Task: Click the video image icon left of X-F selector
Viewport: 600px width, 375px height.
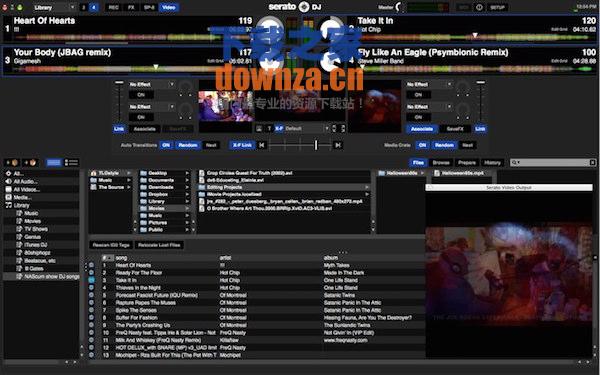Action: click(x=259, y=129)
